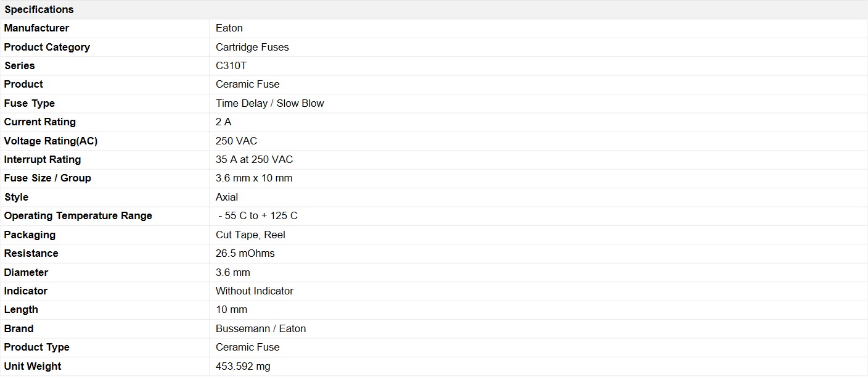This screenshot has height=379, width=868.
Task: Select the Style label
Action: pos(16,197)
